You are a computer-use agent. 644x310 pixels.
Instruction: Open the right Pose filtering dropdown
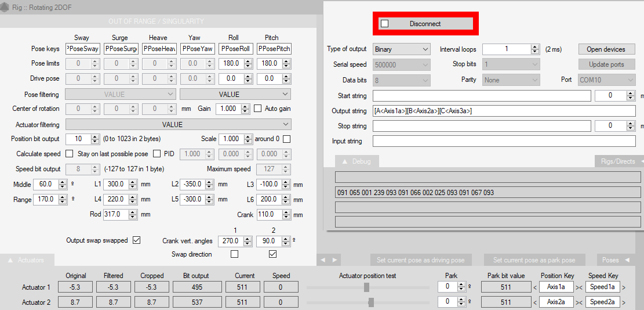tap(235, 94)
